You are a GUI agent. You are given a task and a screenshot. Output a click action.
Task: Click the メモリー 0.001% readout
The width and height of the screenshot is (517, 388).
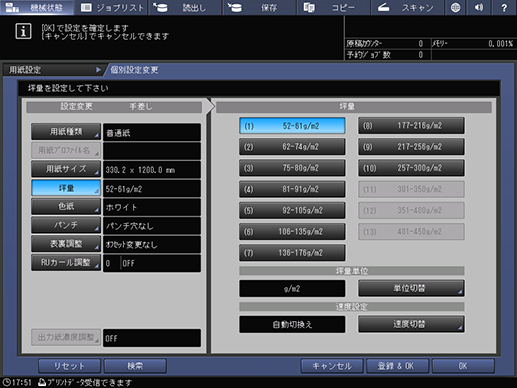(x=473, y=44)
